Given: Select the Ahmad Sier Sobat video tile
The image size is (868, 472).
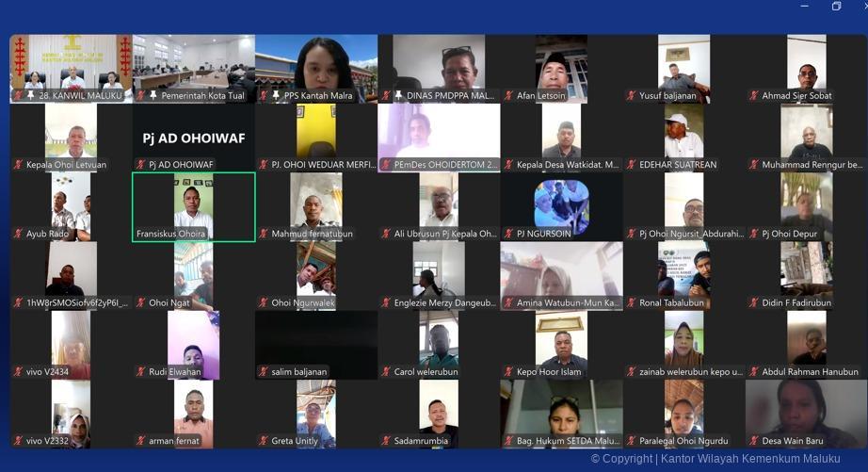Looking at the screenshot, I should (806, 64).
